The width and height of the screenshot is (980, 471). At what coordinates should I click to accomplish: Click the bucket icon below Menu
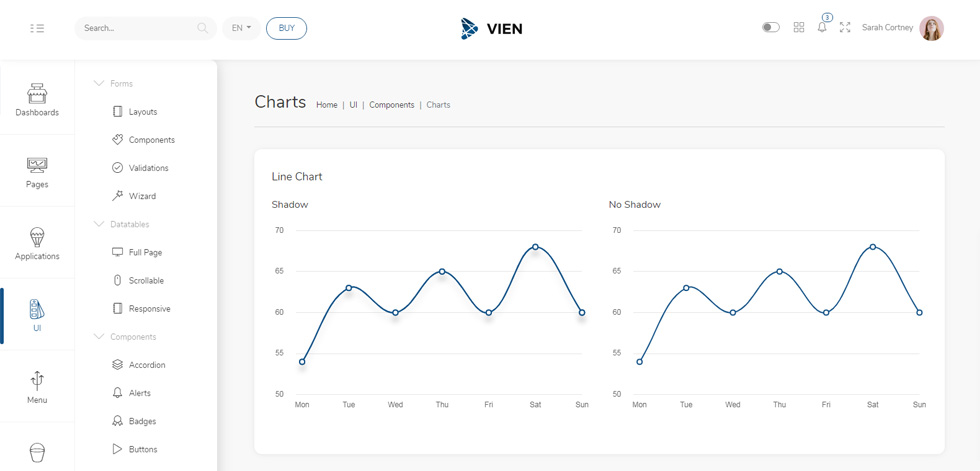click(37, 452)
